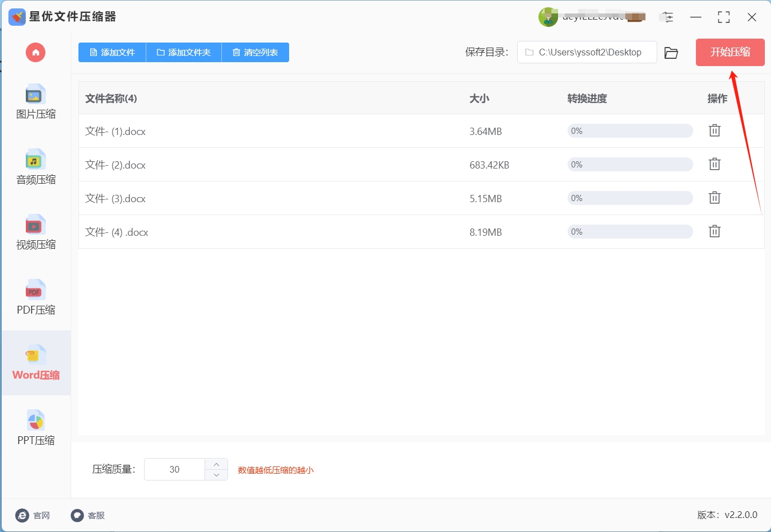
Task: Click 清空列表 clear list button
Action: 256,52
